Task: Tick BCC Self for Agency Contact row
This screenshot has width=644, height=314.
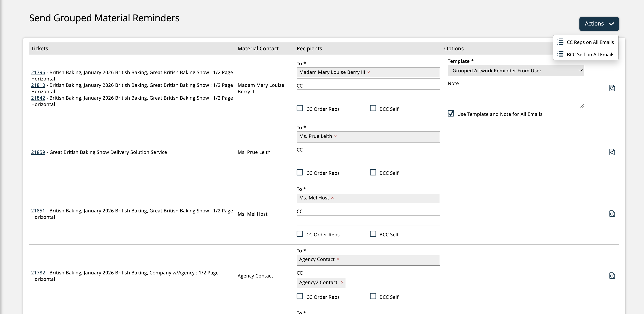Action: (373, 296)
